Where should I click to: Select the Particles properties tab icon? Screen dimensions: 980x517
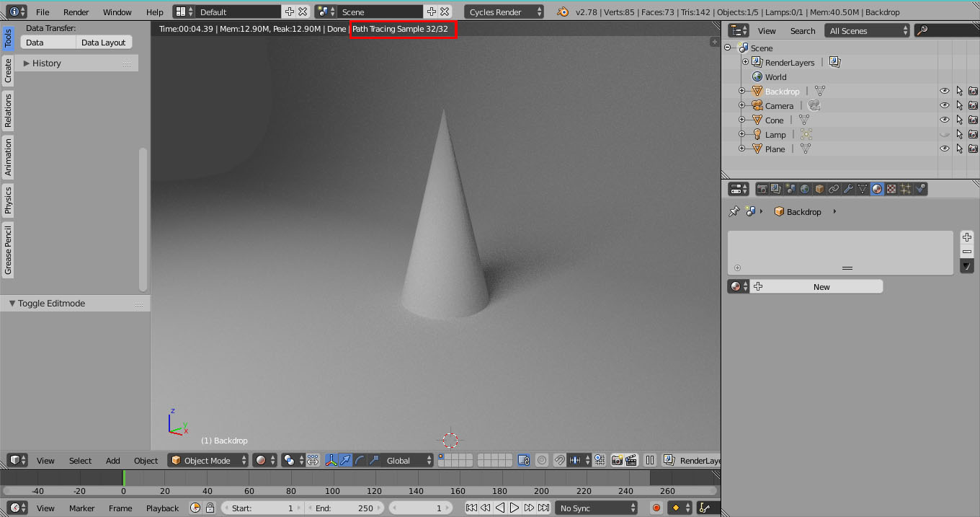(x=906, y=189)
